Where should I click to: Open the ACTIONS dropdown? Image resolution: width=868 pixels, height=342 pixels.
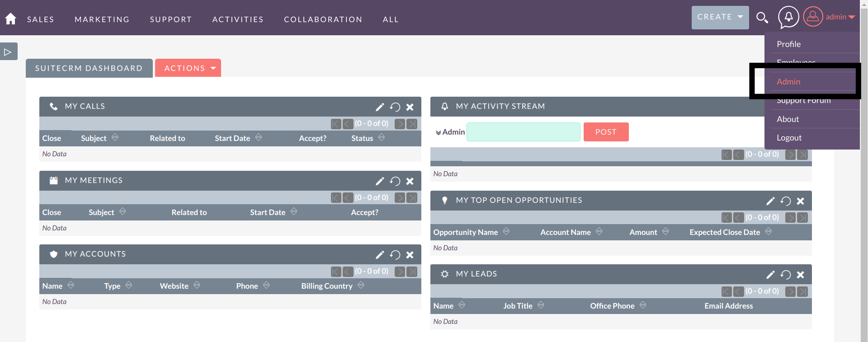tap(188, 68)
